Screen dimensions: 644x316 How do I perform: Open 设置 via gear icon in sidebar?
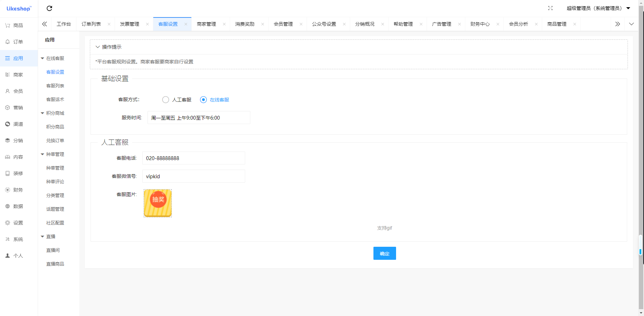point(8,223)
